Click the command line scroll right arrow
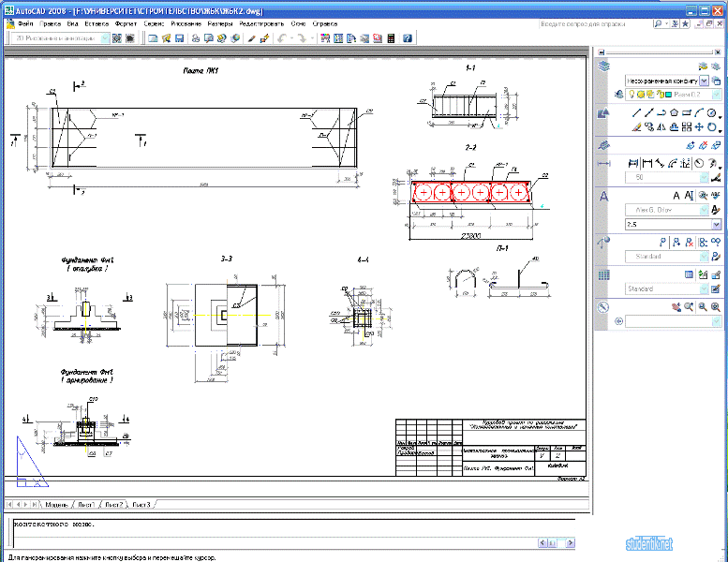728x562 pixels. [x=571, y=542]
